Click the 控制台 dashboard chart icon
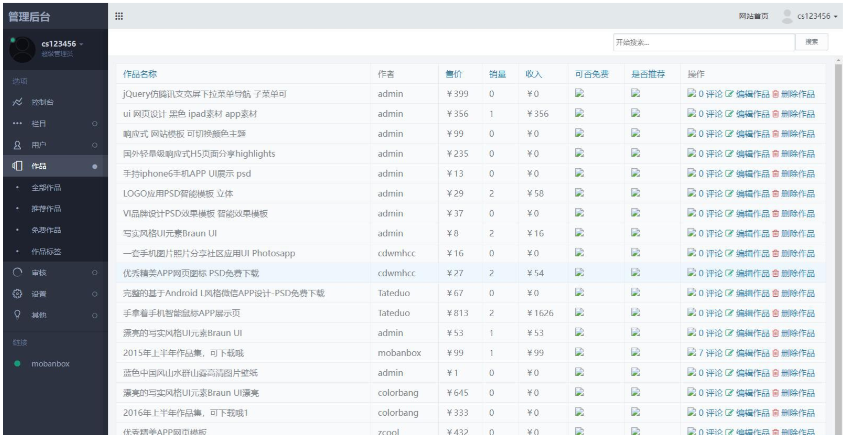The image size is (845, 435). coord(17,102)
